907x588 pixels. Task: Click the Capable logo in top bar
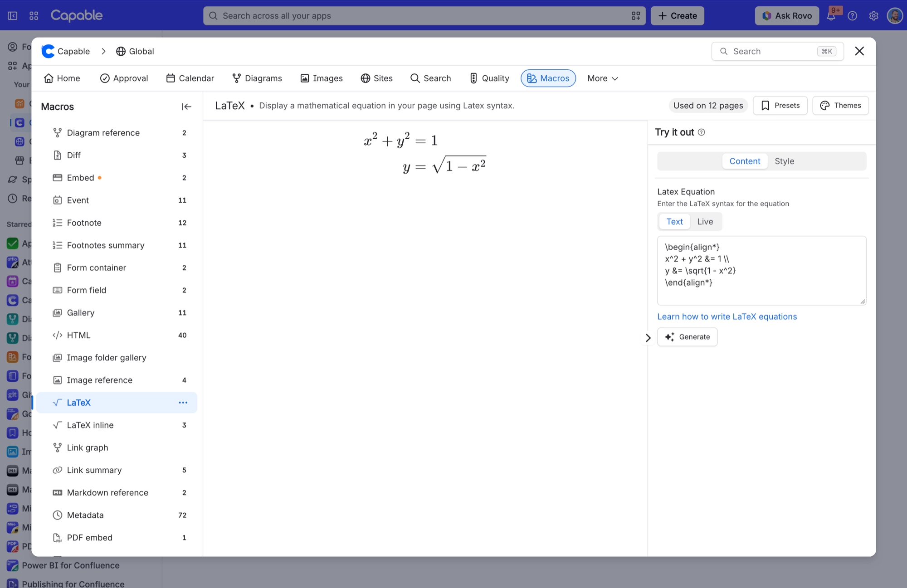(x=77, y=15)
